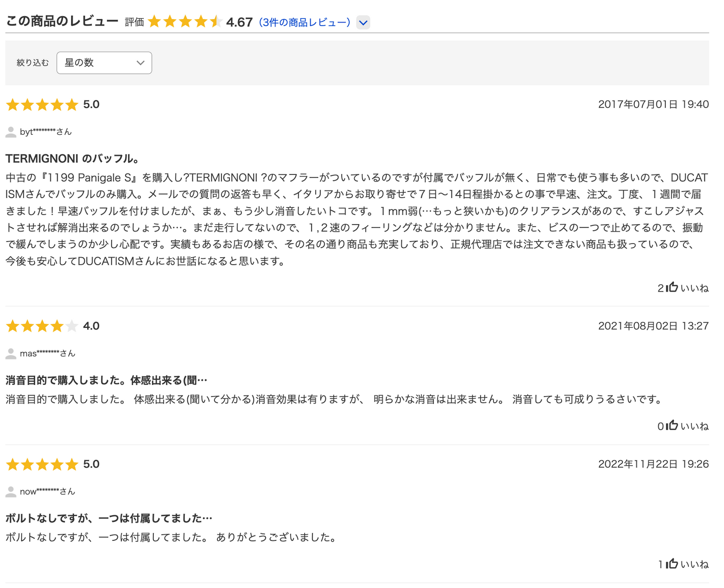Click the avatar icon of byt******** user
This screenshot has width=724, height=588.
(x=11, y=132)
